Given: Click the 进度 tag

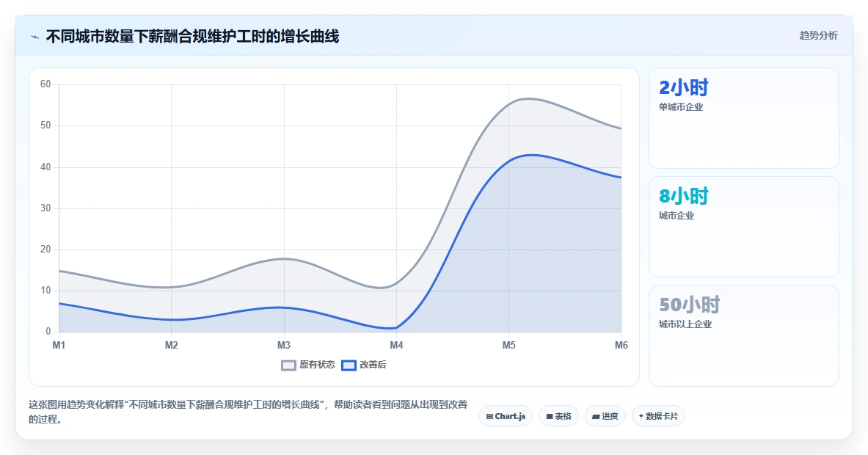Looking at the screenshot, I should (605, 416).
